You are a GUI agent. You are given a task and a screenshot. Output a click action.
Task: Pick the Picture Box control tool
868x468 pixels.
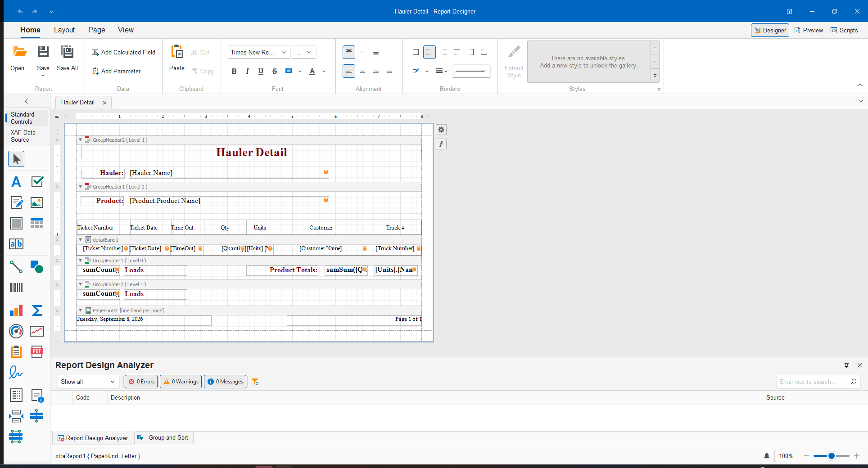point(37,202)
